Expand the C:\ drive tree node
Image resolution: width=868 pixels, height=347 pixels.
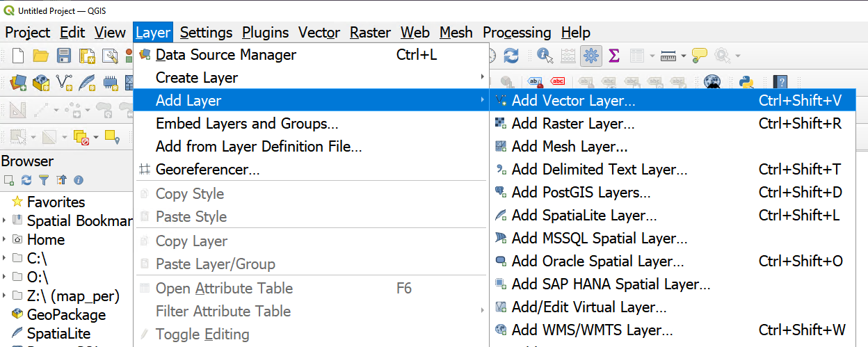tap(5, 258)
